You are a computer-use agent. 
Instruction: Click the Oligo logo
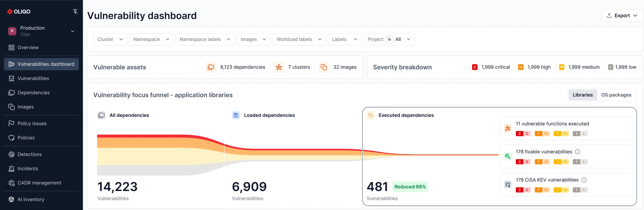point(19,12)
